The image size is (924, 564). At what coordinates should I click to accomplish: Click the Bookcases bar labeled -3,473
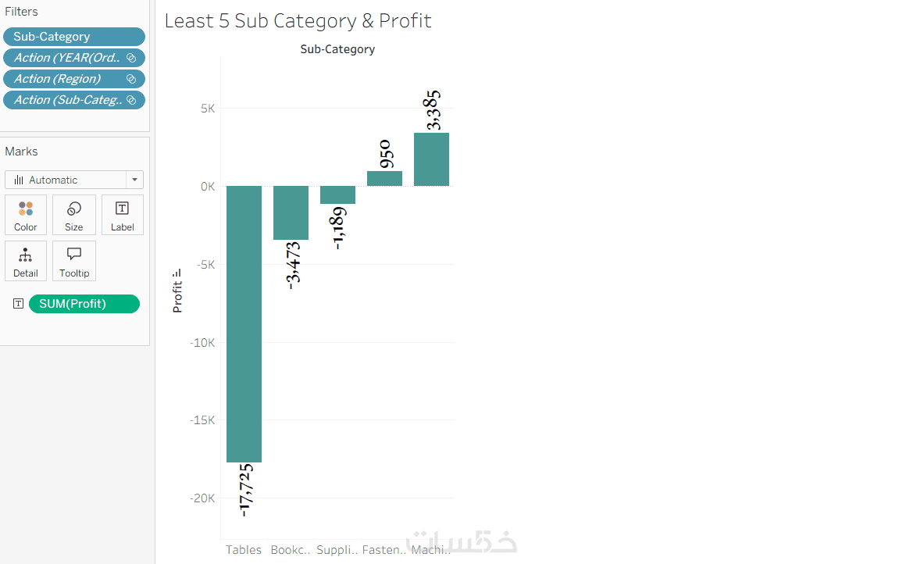[291, 212]
